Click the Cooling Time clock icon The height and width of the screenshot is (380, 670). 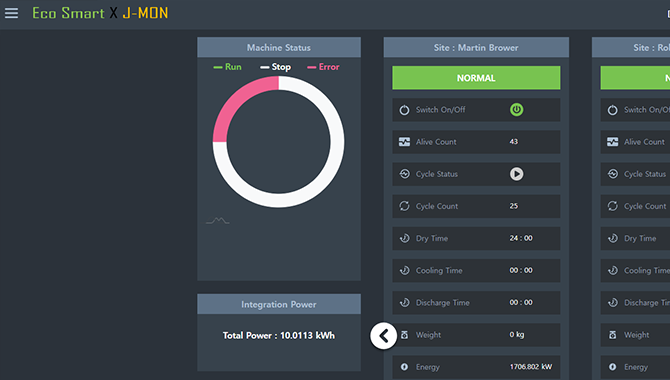[x=404, y=270]
